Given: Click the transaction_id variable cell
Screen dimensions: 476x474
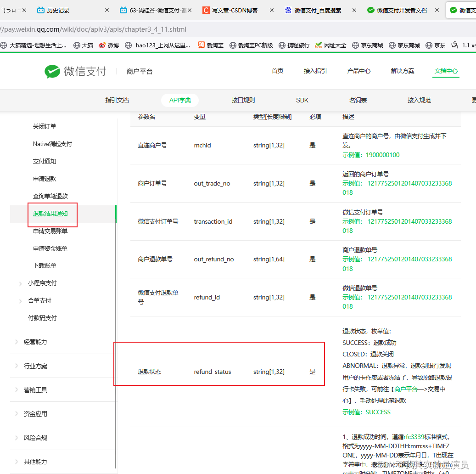Looking at the screenshot, I should [x=213, y=221].
